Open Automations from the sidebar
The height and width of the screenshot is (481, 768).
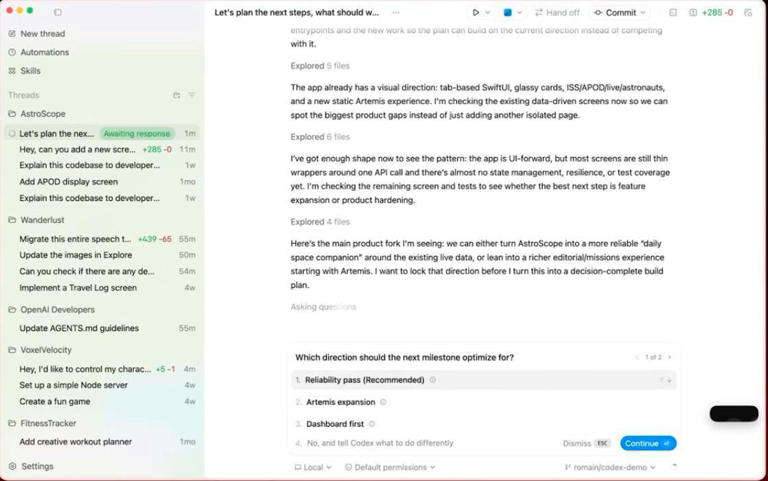(x=44, y=52)
